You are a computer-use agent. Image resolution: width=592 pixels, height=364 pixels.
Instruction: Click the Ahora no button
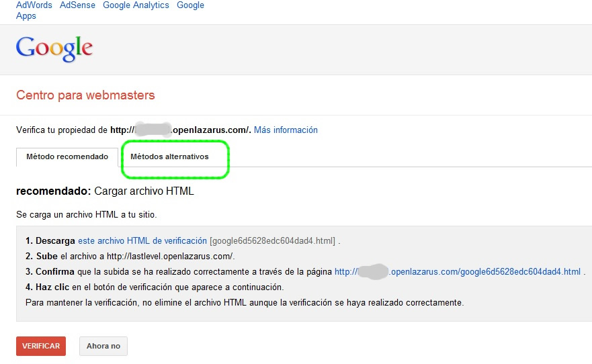(x=103, y=347)
